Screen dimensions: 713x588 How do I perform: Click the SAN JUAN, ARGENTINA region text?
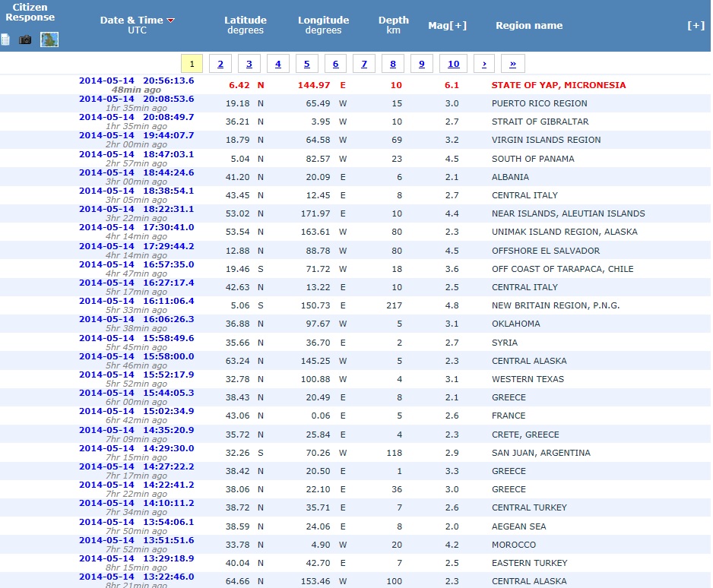541,453
